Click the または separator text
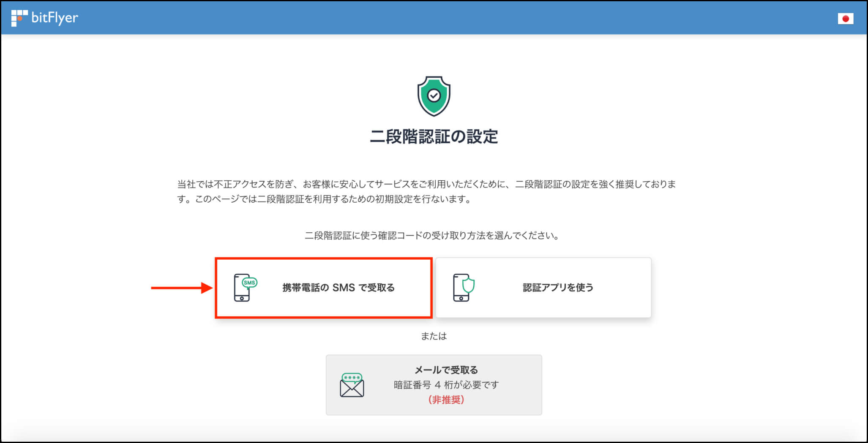 click(434, 336)
